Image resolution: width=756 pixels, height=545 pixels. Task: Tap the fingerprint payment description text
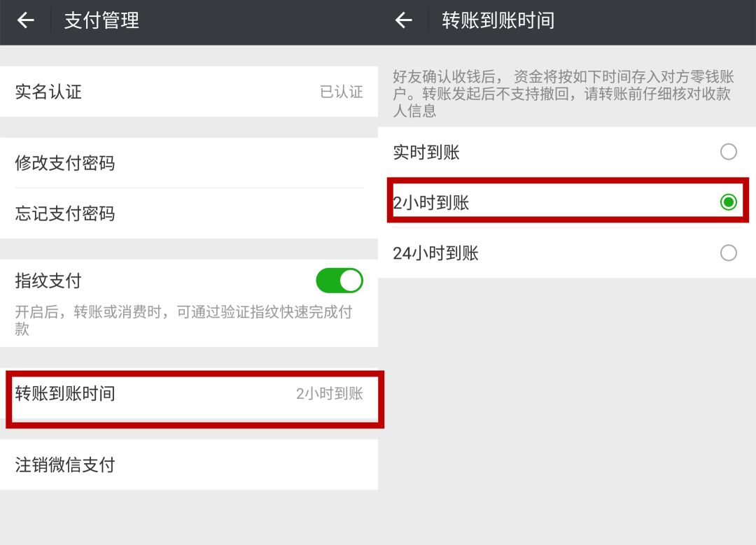tap(183, 320)
